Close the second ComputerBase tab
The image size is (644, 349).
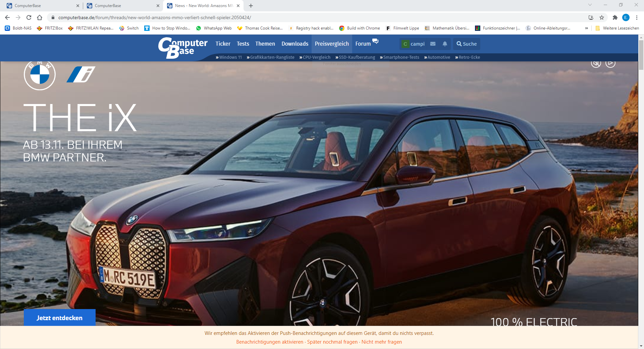click(x=158, y=6)
